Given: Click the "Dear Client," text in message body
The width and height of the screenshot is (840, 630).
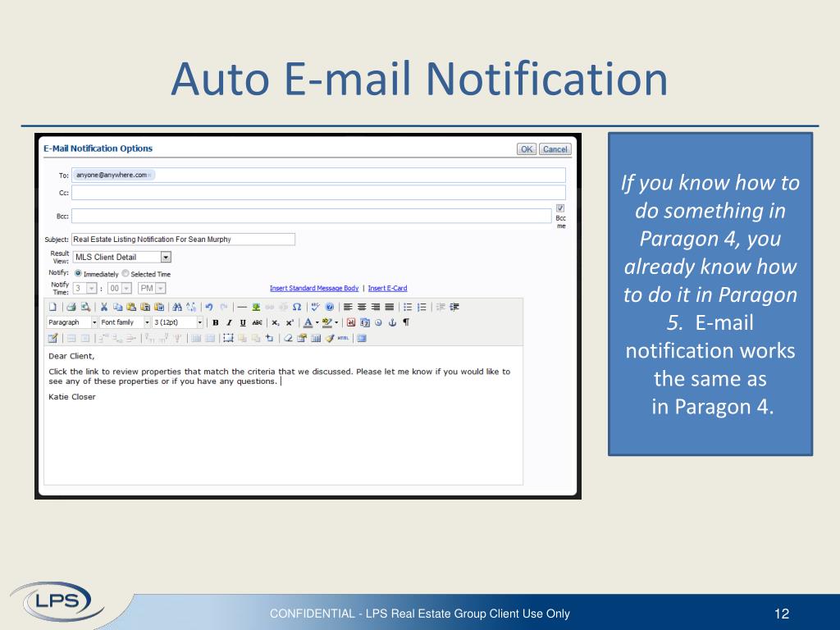Looking at the screenshot, I should pos(71,356).
